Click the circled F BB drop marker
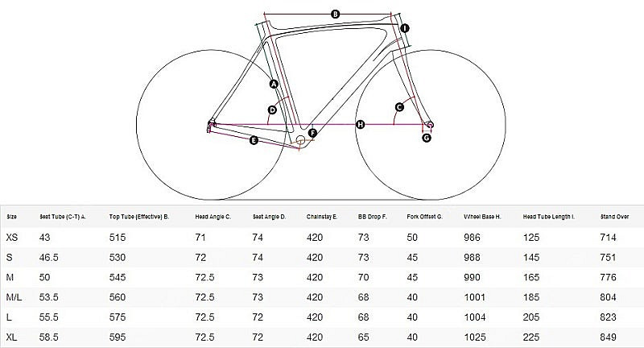Image resolution: width=644 pixels, height=348 pixels. [312, 133]
